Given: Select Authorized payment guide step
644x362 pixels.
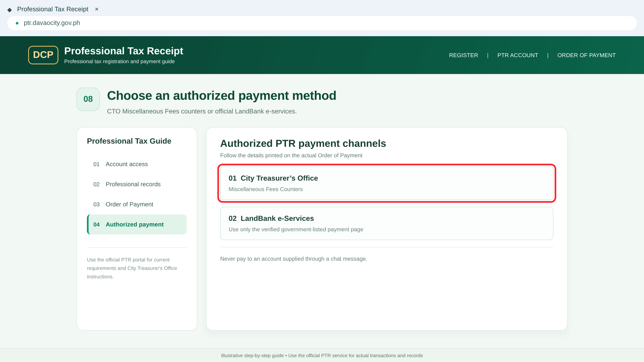Looking at the screenshot, I should (137, 224).
